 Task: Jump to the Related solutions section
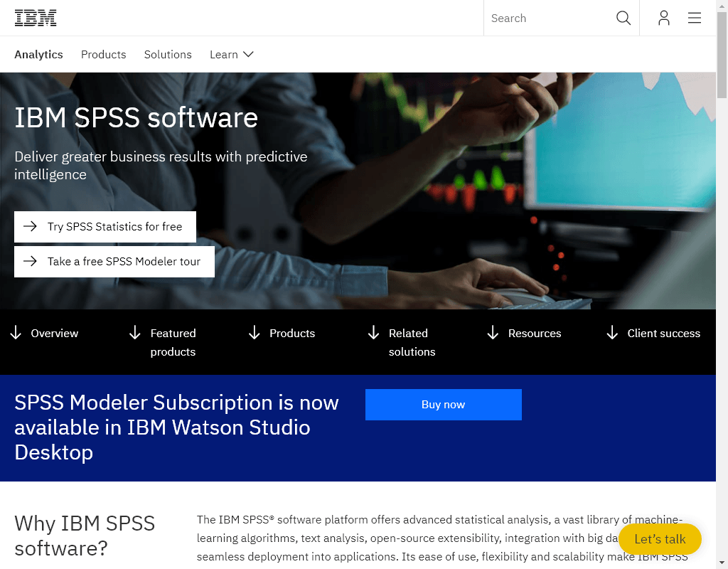pos(412,342)
